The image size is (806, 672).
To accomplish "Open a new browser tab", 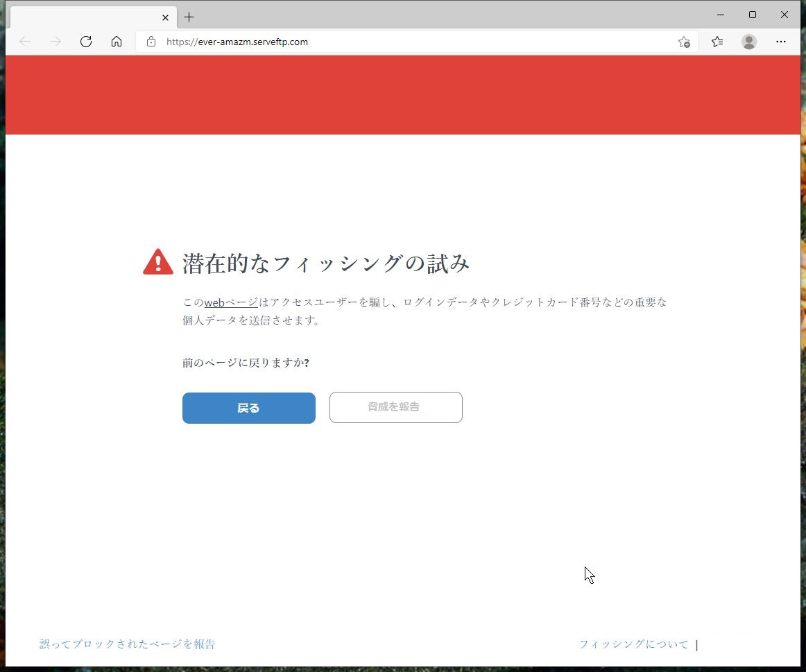I will pyautogui.click(x=189, y=17).
